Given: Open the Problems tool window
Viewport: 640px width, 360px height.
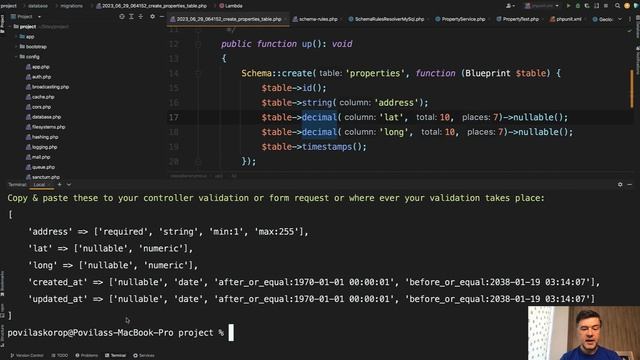Looking at the screenshot, I should coord(87,356).
